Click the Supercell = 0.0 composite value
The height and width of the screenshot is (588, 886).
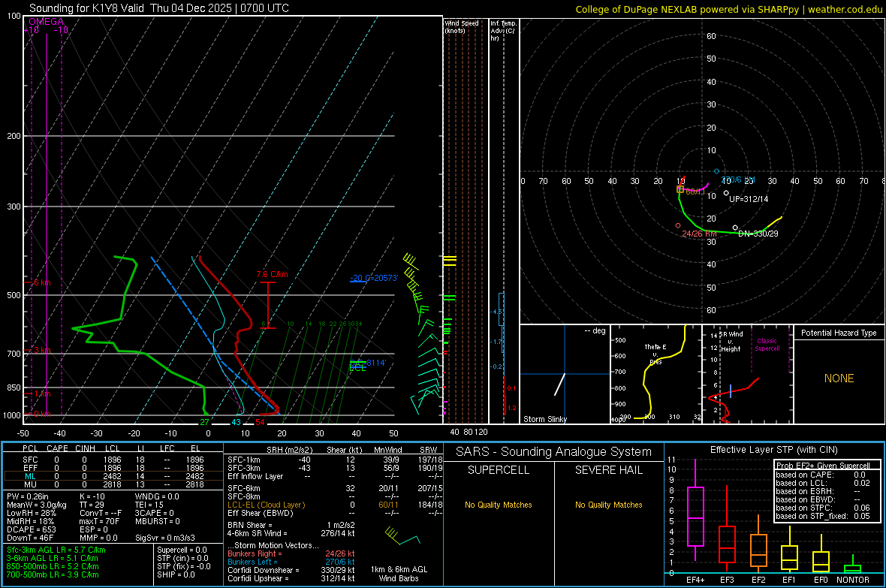(182, 550)
